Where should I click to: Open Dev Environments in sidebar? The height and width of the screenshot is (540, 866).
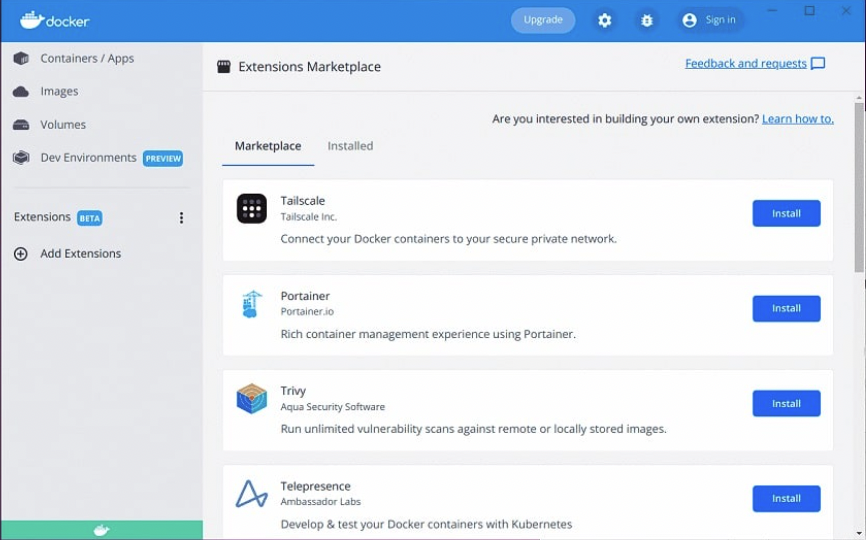(x=88, y=158)
